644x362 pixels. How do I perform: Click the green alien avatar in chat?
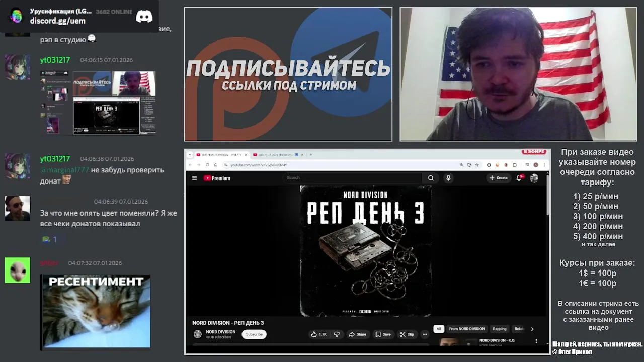coord(18,270)
